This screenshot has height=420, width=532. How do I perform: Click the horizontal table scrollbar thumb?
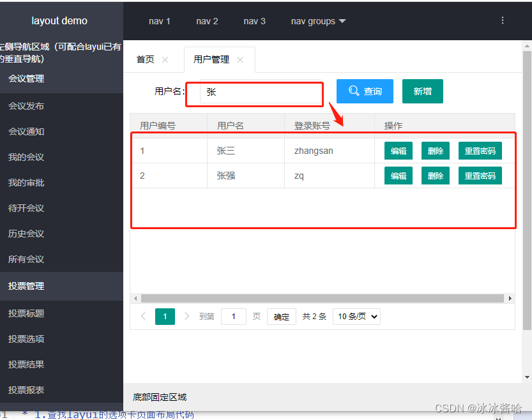[323, 298]
